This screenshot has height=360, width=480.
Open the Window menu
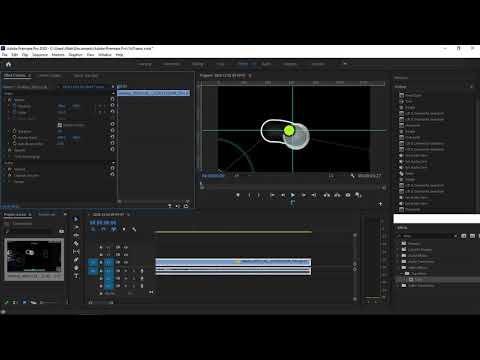[x=105, y=55]
